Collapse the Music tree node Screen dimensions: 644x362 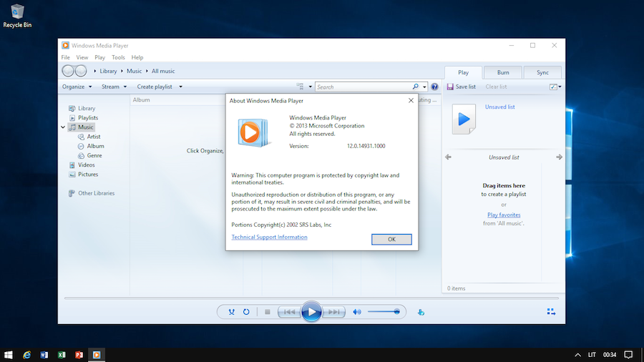[63, 127]
